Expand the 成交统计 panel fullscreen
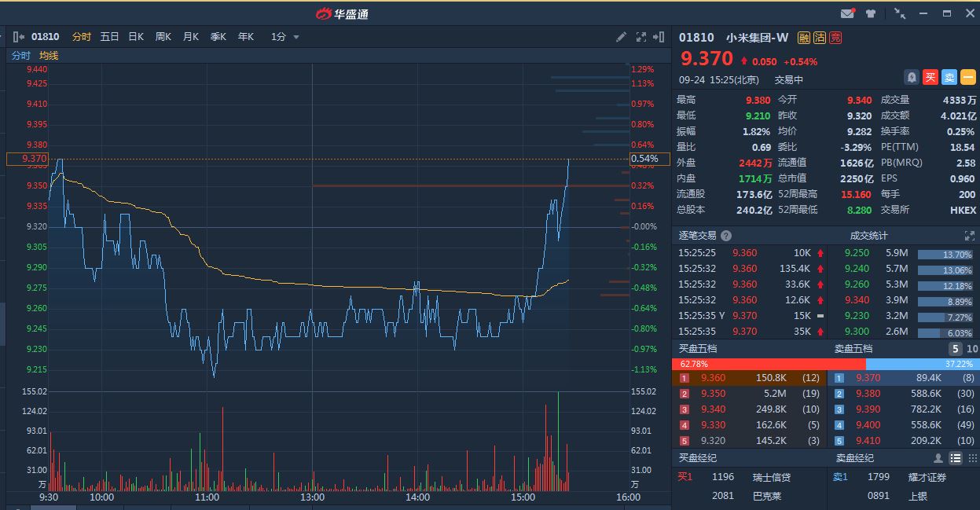Viewport: 980px width, 510px height. (x=969, y=236)
